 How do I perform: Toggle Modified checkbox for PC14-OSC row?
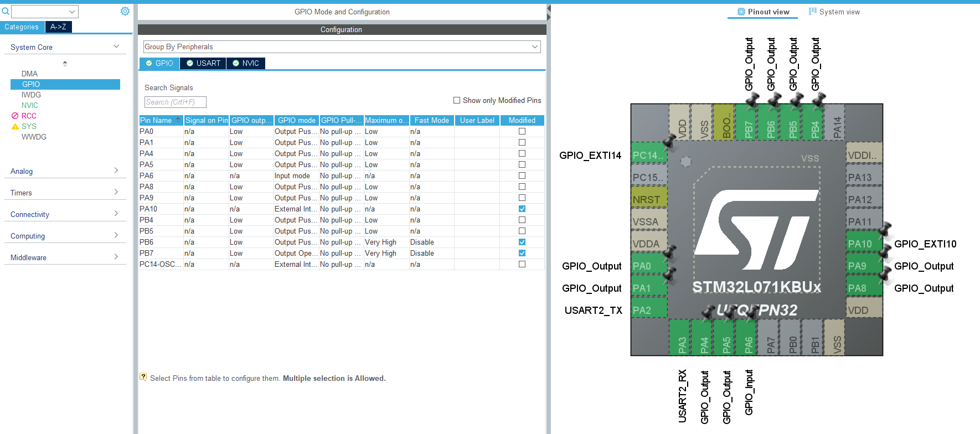coord(522,264)
